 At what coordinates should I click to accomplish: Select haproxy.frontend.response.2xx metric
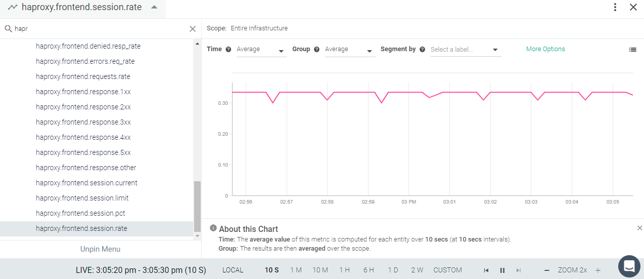coord(83,107)
